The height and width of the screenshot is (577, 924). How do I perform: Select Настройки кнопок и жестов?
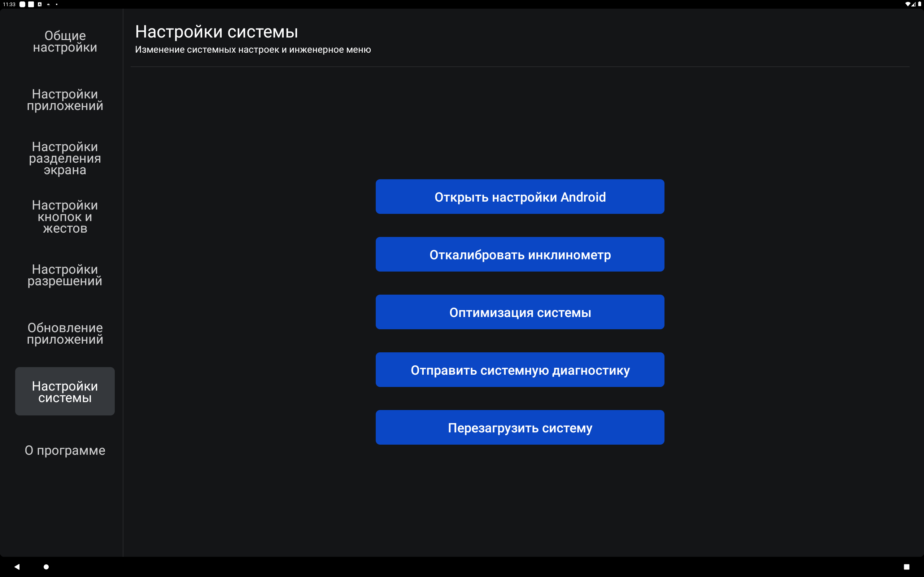tap(65, 216)
